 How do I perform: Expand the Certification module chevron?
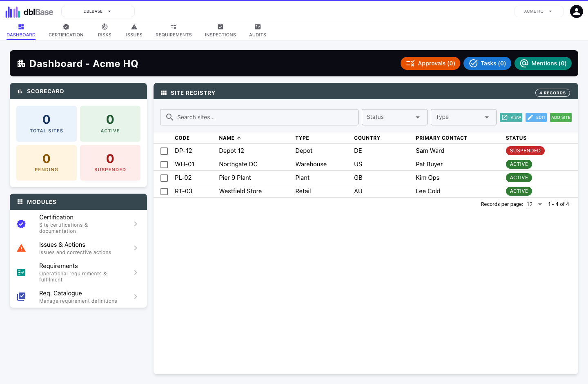click(x=136, y=224)
